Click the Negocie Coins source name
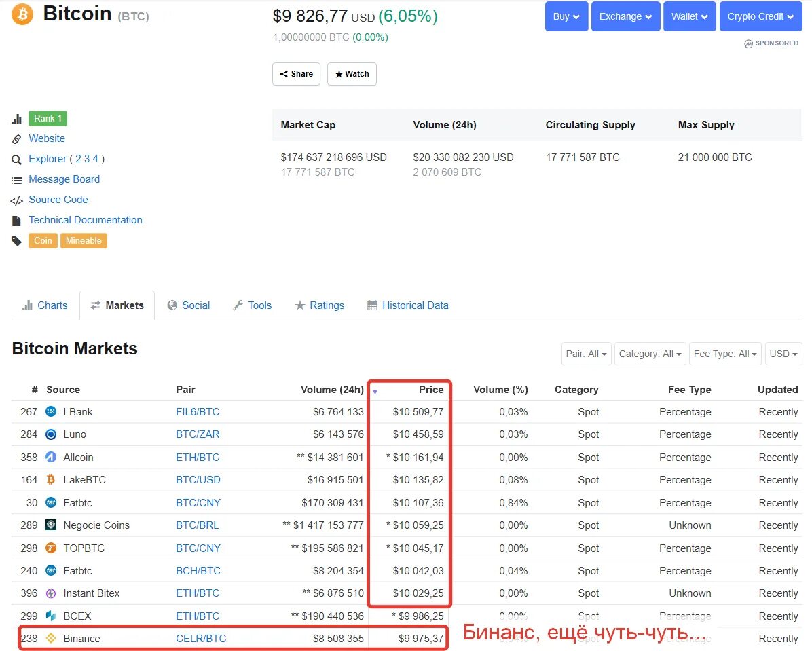The width and height of the screenshot is (812, 651). point(96,525)
